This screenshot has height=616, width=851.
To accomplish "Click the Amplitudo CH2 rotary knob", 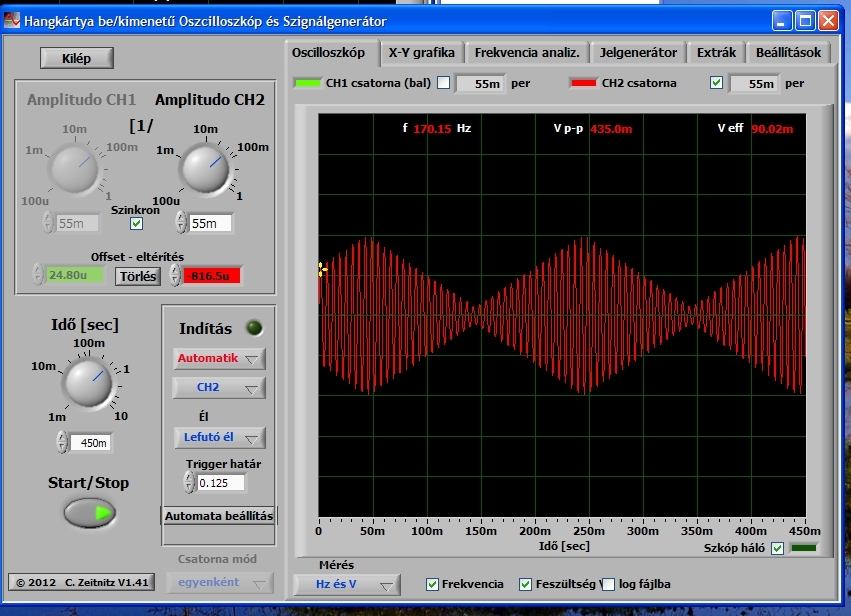I will click(x=206, y=169).
